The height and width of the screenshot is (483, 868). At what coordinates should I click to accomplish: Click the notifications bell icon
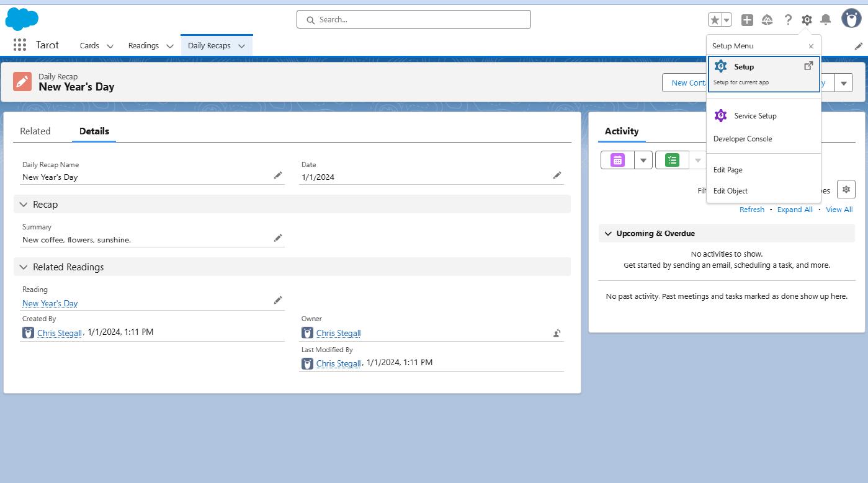826,19
